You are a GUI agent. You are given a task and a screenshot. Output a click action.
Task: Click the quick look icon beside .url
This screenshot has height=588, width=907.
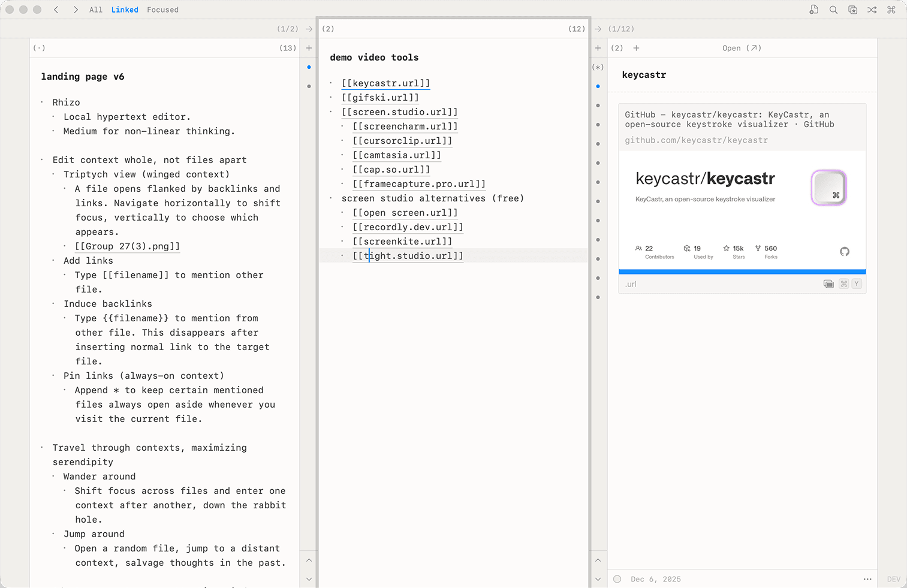pyautogui.click(x=828, y=284)
